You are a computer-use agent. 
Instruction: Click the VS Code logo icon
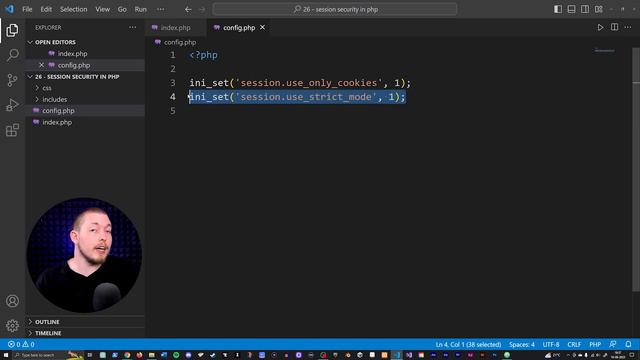[x=9, y=9]
